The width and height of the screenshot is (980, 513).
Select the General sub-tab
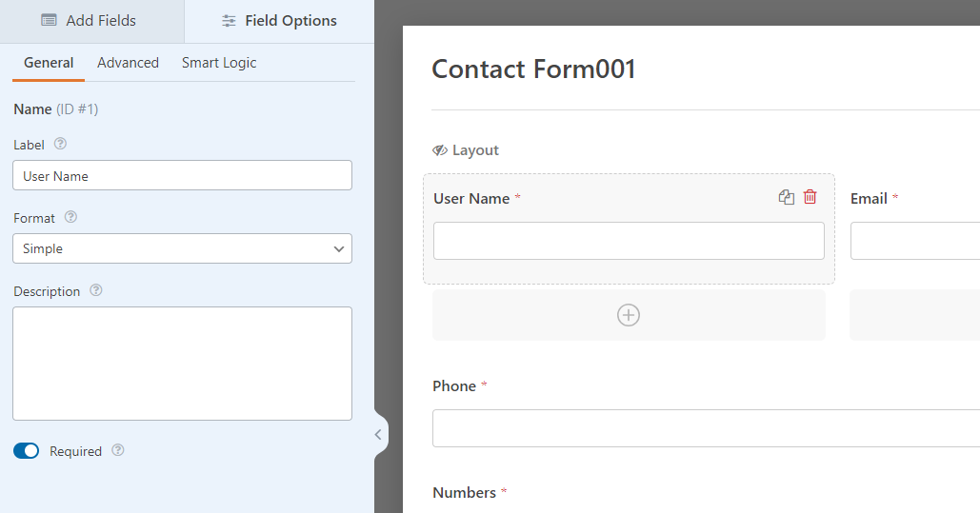point(49,63)
